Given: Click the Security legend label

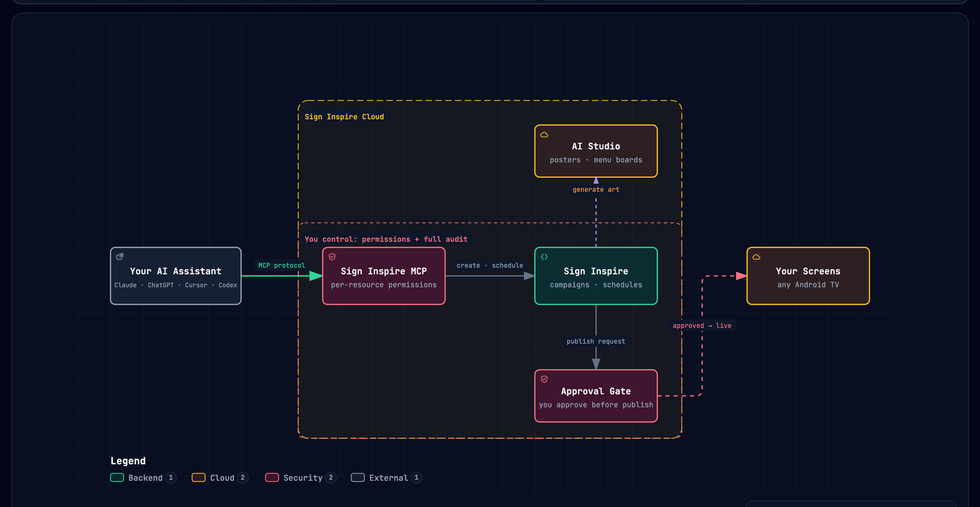Looking at the screenshot, I should coord(303,478).
